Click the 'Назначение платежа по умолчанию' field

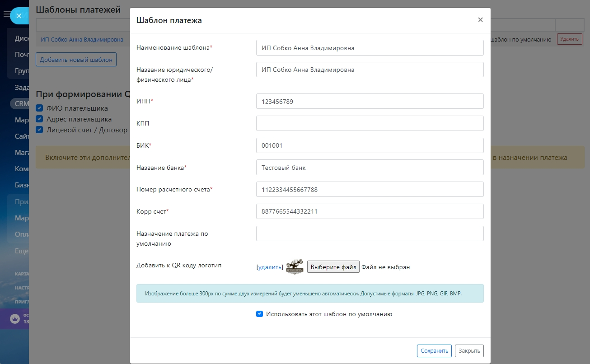[370, 233]
